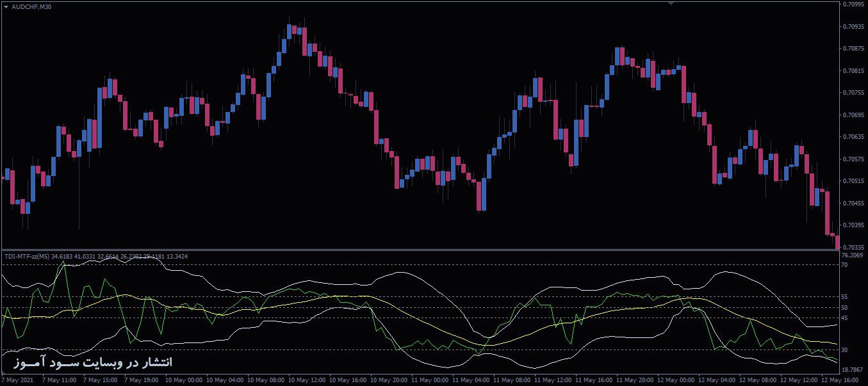Click the AUDCHF,M30 chart title label

(x=32, y=6)
